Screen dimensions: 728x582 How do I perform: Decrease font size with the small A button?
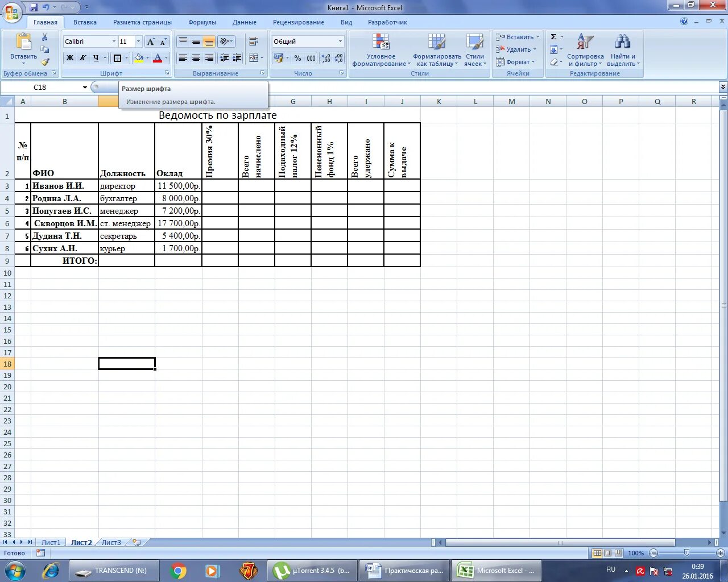(163, 41)
